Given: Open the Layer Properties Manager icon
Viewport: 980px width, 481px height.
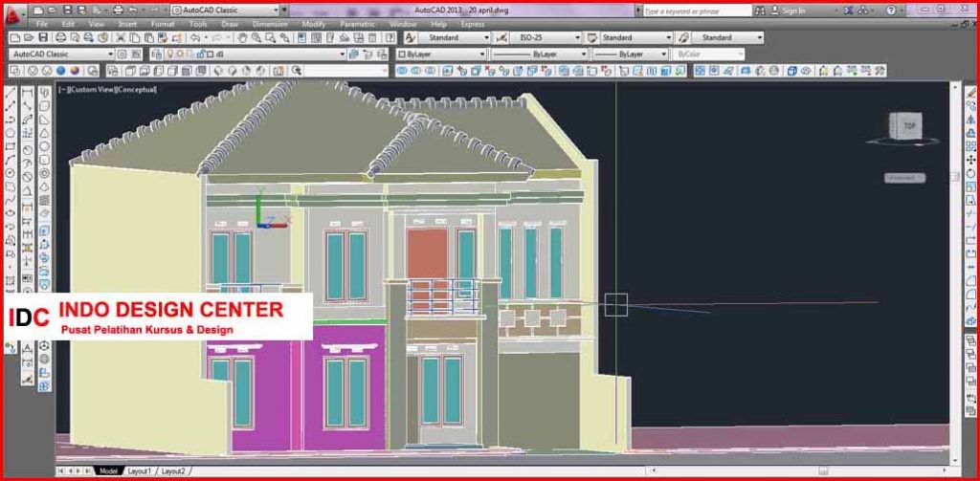Looking at the screenshot, I should (156, 55).
